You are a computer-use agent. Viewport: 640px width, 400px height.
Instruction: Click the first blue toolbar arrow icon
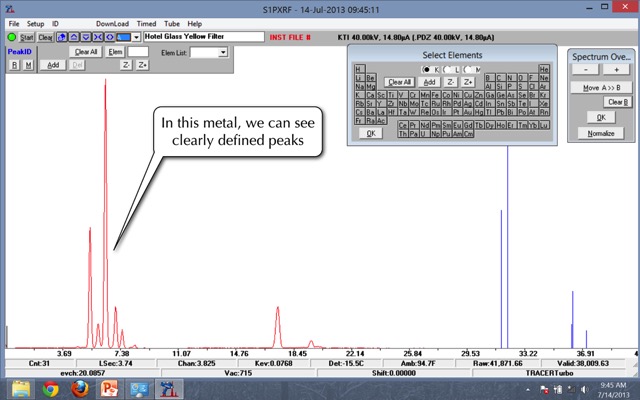coord(62,37)
